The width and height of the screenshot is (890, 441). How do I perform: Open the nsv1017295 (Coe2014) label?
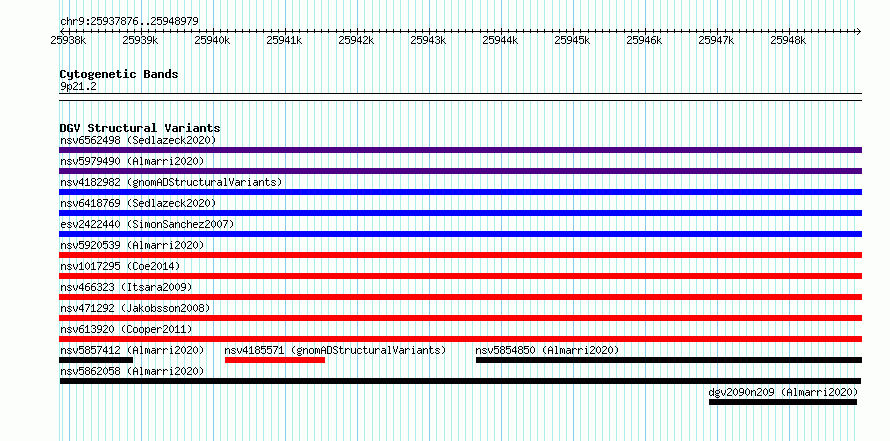tap(120, 266)
